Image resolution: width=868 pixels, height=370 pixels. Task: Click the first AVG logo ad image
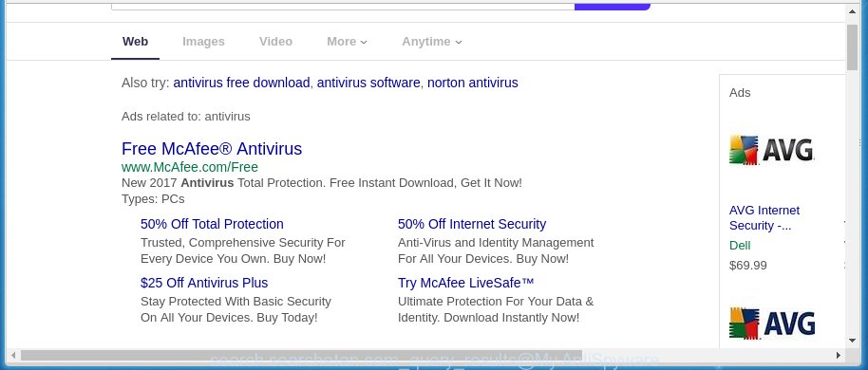click(x=772, y=149)
